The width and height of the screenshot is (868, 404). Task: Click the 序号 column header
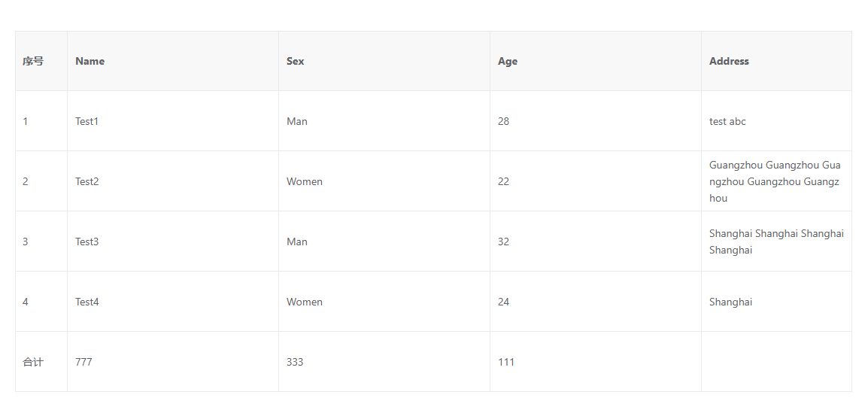click(x=33, y=61)
